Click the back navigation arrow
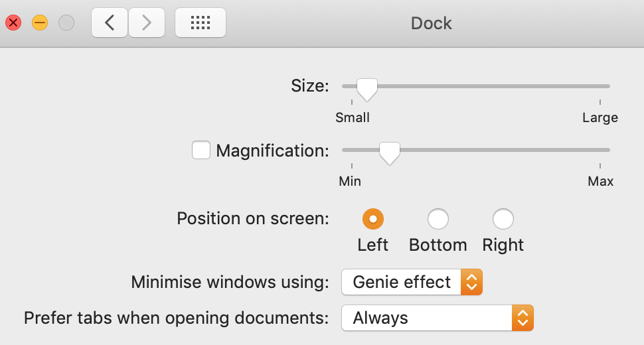This screenshot has width=644, height=345. [x=110, y=23]
